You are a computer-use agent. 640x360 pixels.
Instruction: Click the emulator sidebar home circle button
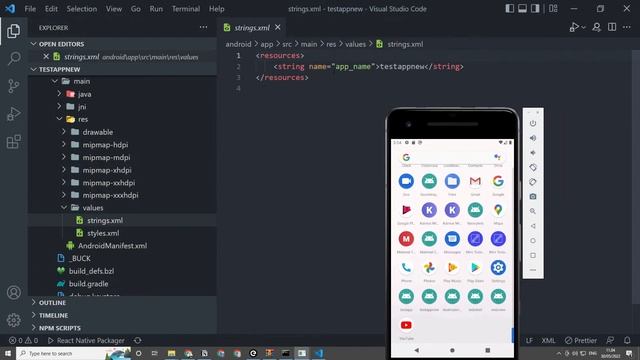tap(533, 241)
